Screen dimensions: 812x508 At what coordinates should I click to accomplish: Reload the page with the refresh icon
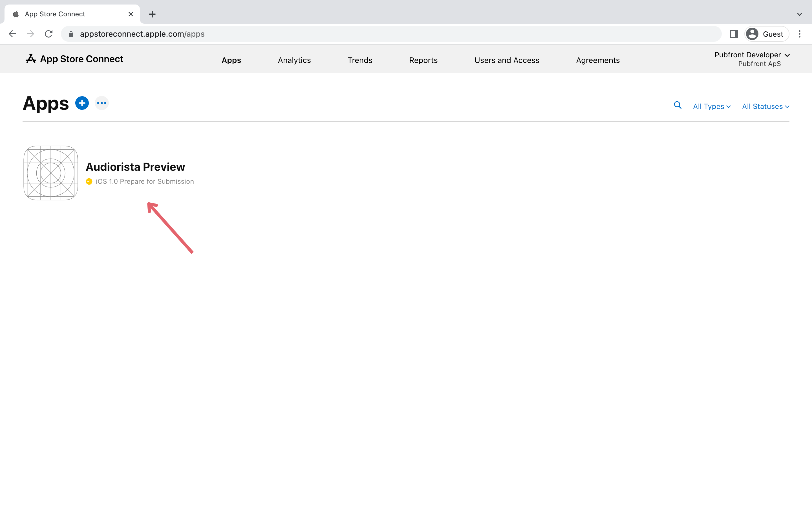[49, 34]
